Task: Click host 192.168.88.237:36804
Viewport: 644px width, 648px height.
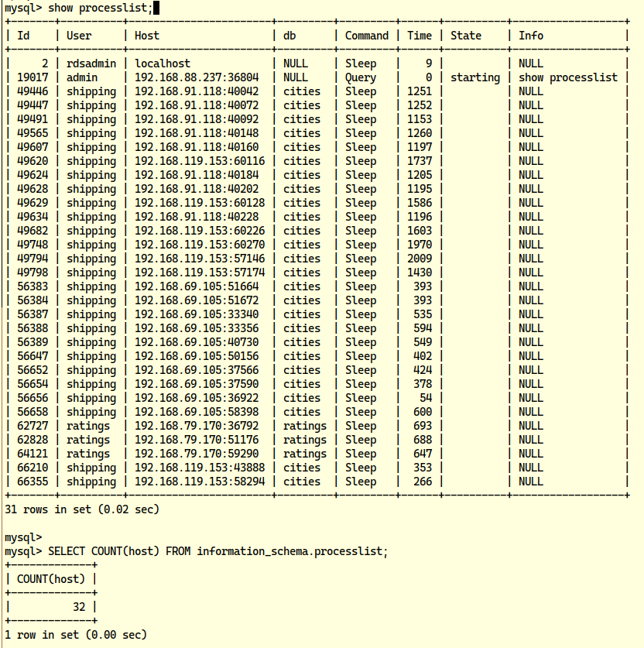Action: pos(197,77)
